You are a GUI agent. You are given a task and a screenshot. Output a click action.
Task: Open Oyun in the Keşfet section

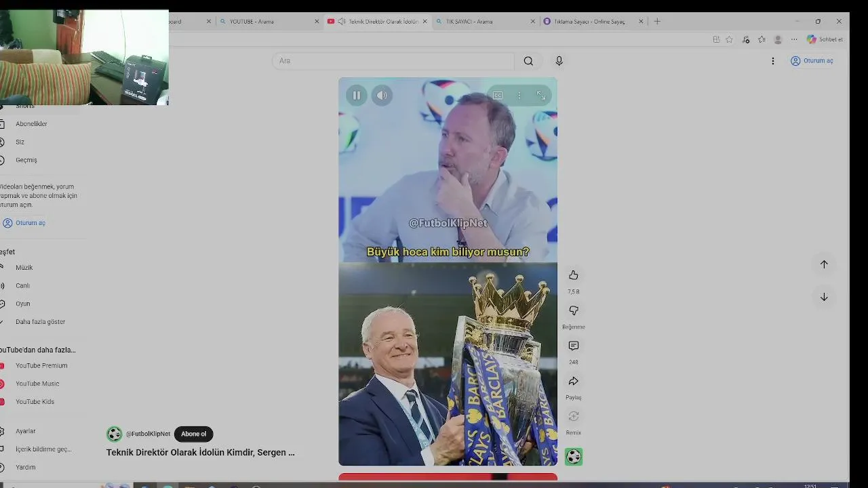click(x=22, y=304)
